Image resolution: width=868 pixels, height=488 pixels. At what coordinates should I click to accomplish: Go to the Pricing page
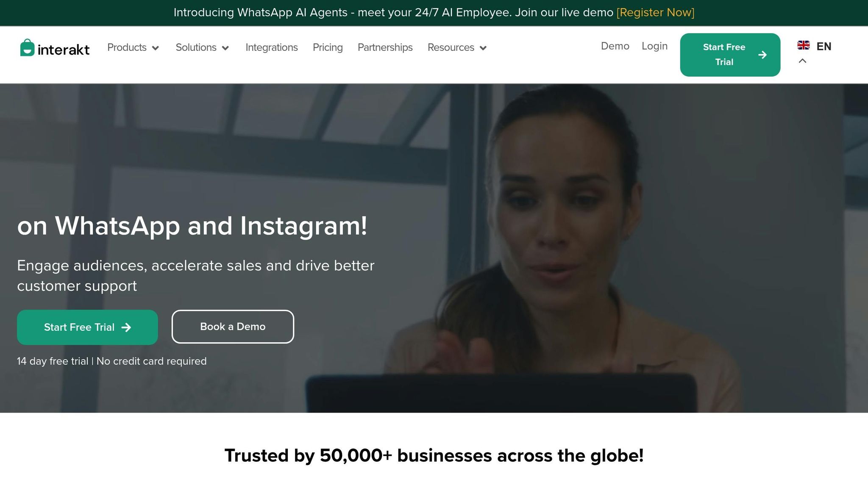pyautogui.click(x=328, y=47)
